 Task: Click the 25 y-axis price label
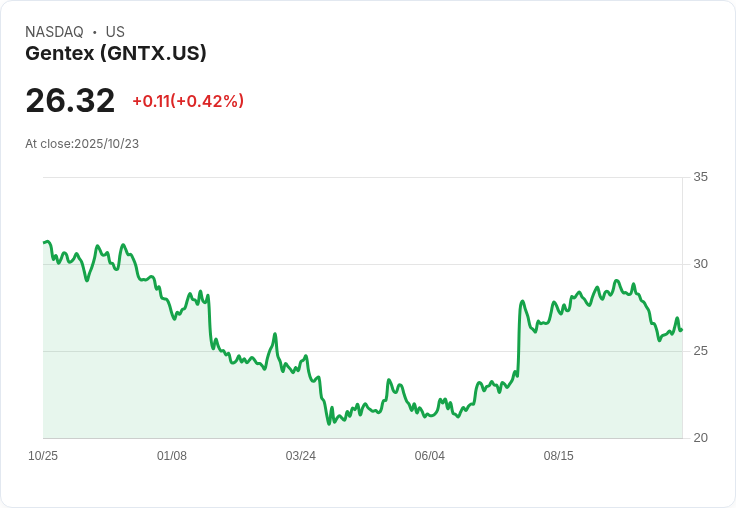[701, 351]
